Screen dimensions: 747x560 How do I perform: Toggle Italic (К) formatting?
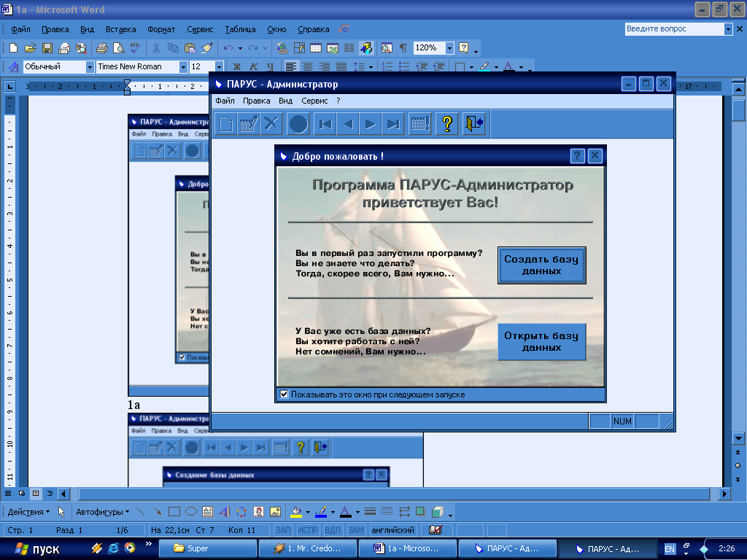(x=254, y=66)
